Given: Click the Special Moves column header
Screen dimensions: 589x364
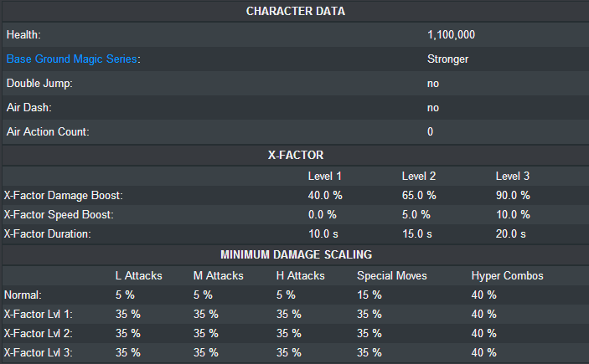Looking at the screenshot, I should (391, 275).
